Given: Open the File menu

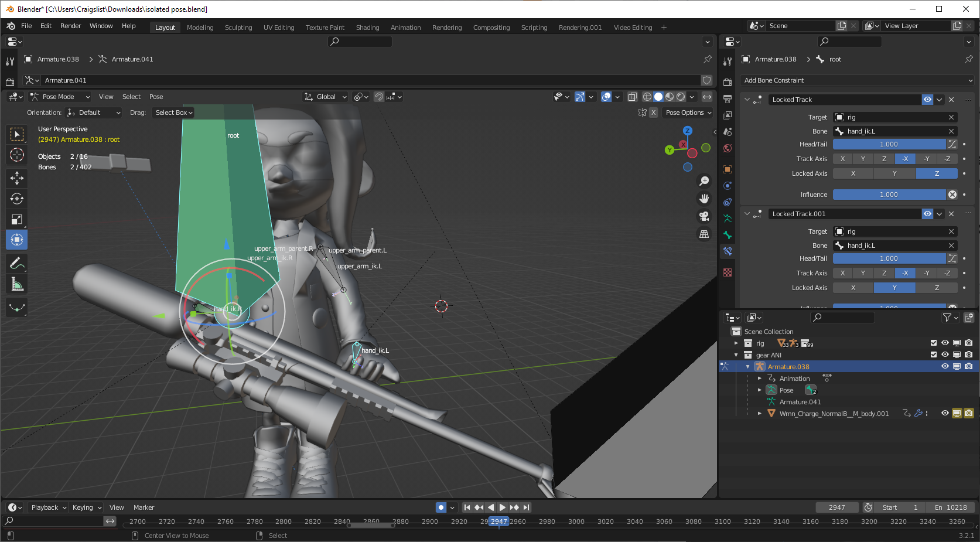Looking at the screenshot, I should (x=26, y=26).
